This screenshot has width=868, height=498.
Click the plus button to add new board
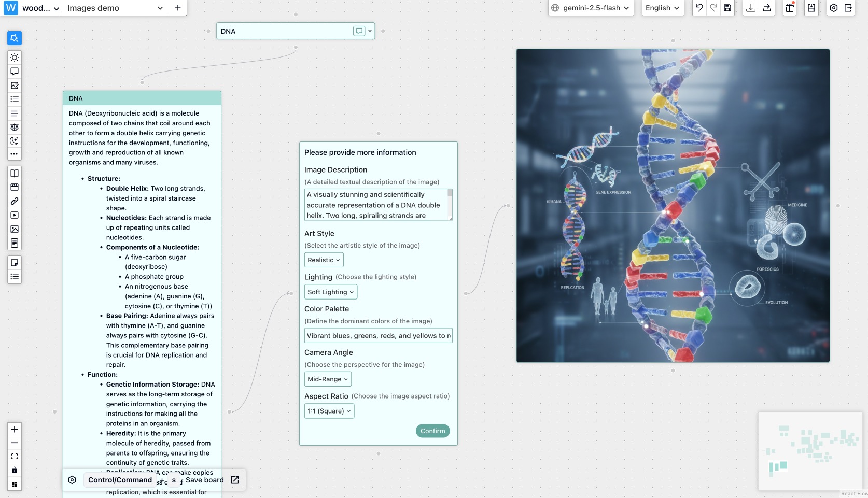(x=177, y=8)
